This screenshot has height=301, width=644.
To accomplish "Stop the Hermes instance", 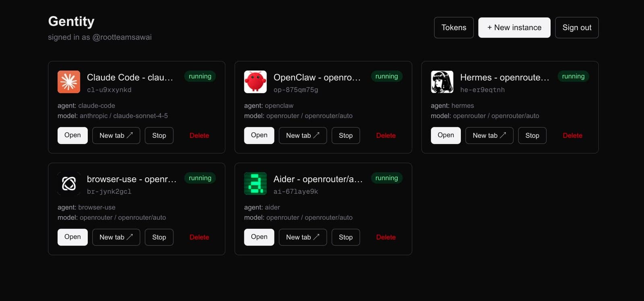I will click(532, 135).
